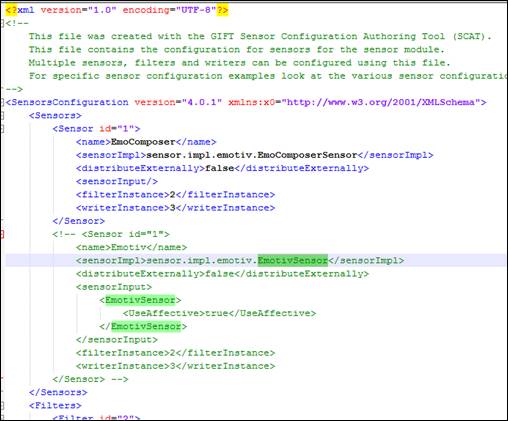Click the yellow-highlighted closing ?> of XML declaration

click(x=222, y=10)
